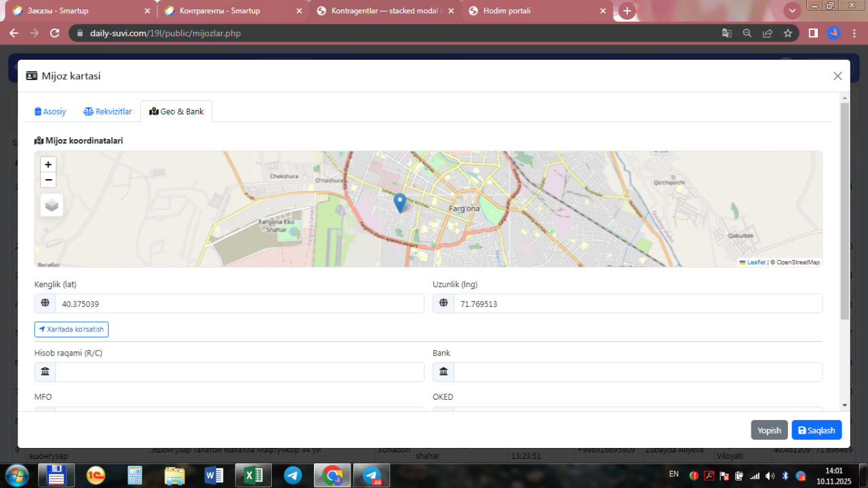This screenshot has height=488, width=868.
Task: Switch to the Asosiy tab
Action: 50,111
